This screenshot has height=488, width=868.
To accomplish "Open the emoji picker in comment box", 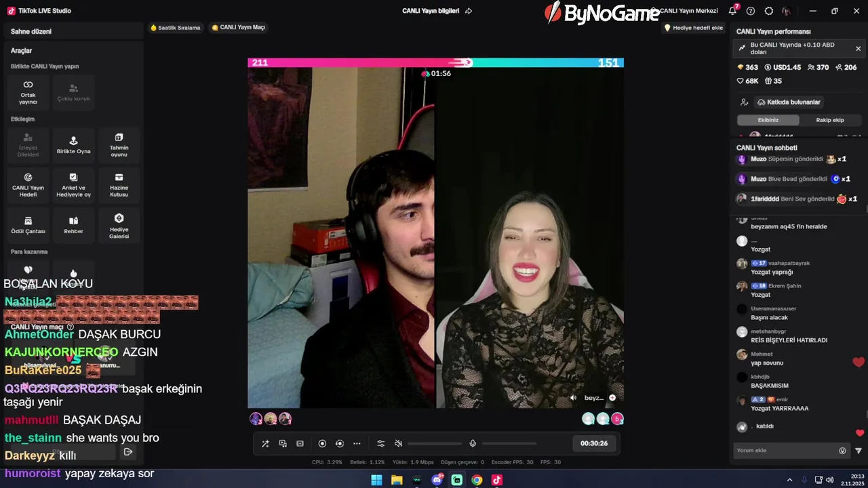I will click(x=842, y=451).
